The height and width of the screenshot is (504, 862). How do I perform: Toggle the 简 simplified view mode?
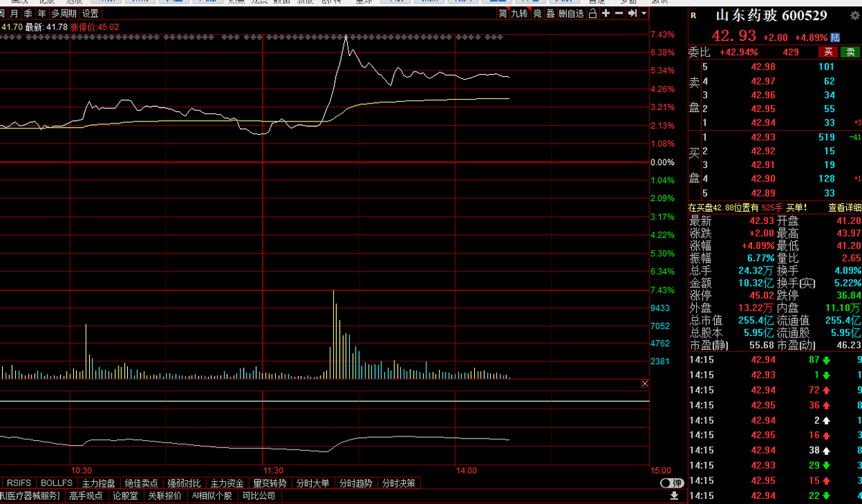[503, 14]
